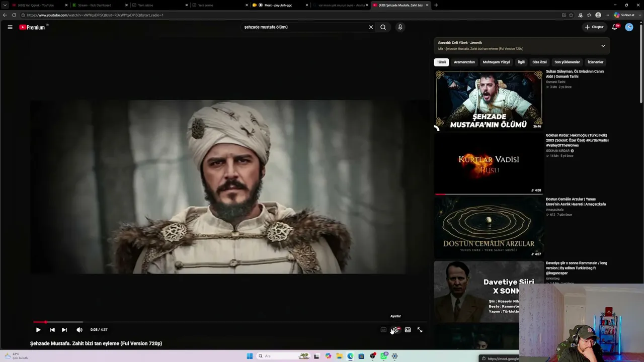The image size is (644, 362).
Task: Skip to the next video
Action: (x=64, y=330)
